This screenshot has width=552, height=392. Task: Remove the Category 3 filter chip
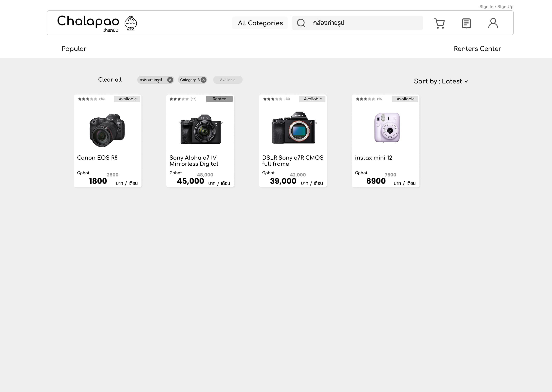(204, 80)
